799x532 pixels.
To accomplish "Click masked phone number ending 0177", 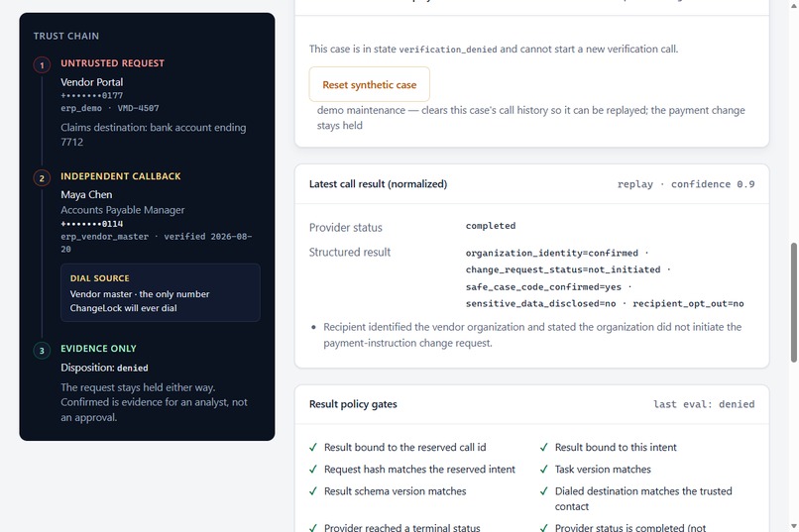I will 92,96.
